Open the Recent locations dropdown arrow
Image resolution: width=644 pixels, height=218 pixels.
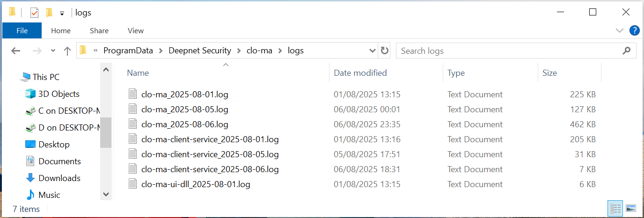(x=53, y=51)
